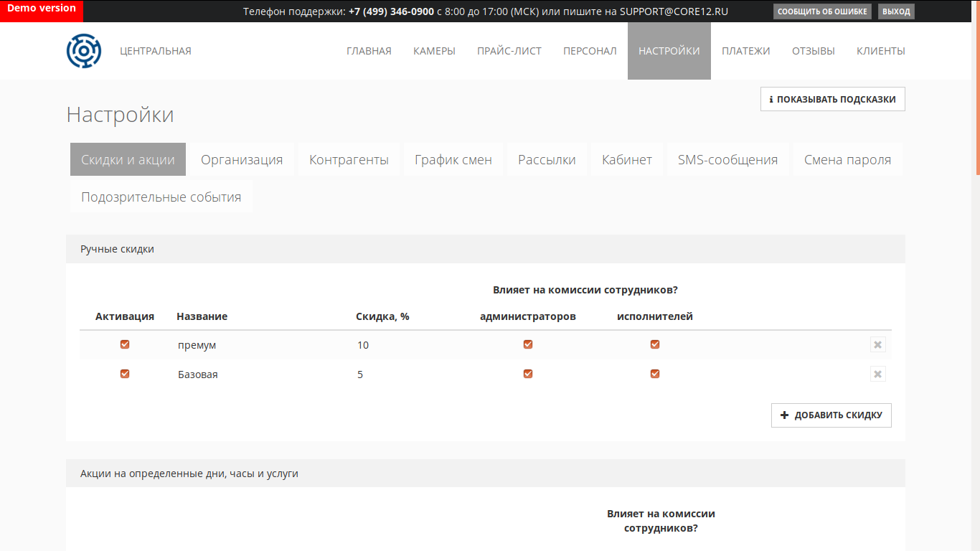Click Добавить скидку button with the plus icon
Image resolution: width=980 pixels, height=551 pixels.
coord(831,415)
